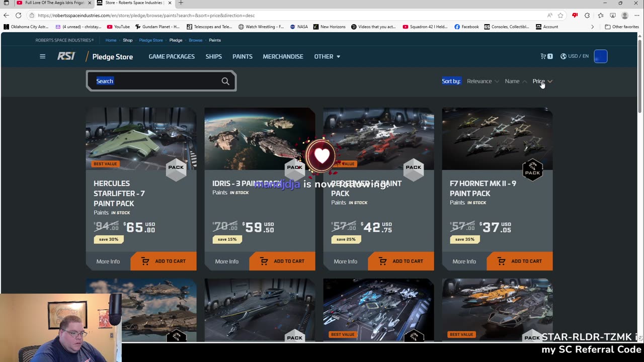The width and height of the screenshot is (644, 362).
Task: Open New Horizons bookmark
Action: click(x=329, y=27)
